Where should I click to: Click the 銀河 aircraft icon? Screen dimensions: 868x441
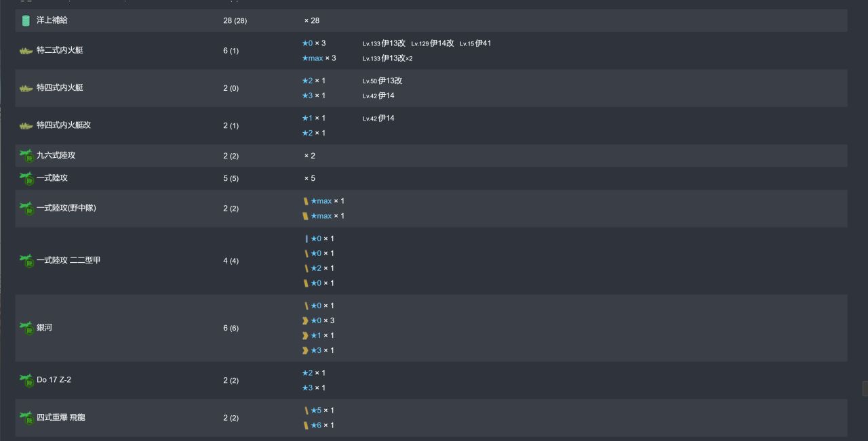pyautogui.click(x=26, y=328)
